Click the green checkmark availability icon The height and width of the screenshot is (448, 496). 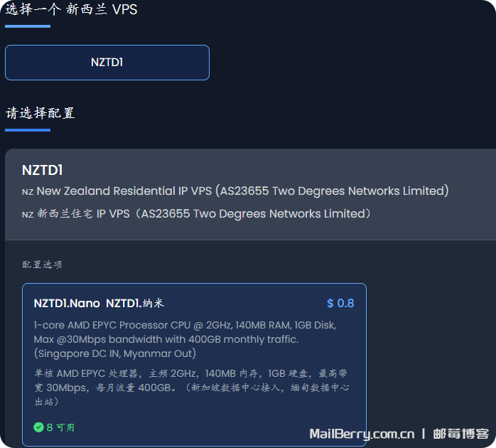38,427
